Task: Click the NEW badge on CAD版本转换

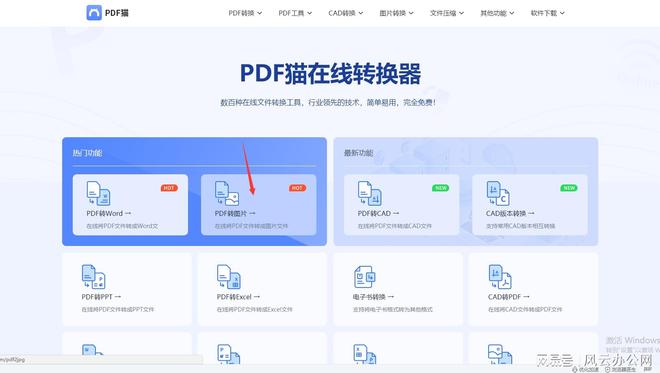Action: (569, 188)
